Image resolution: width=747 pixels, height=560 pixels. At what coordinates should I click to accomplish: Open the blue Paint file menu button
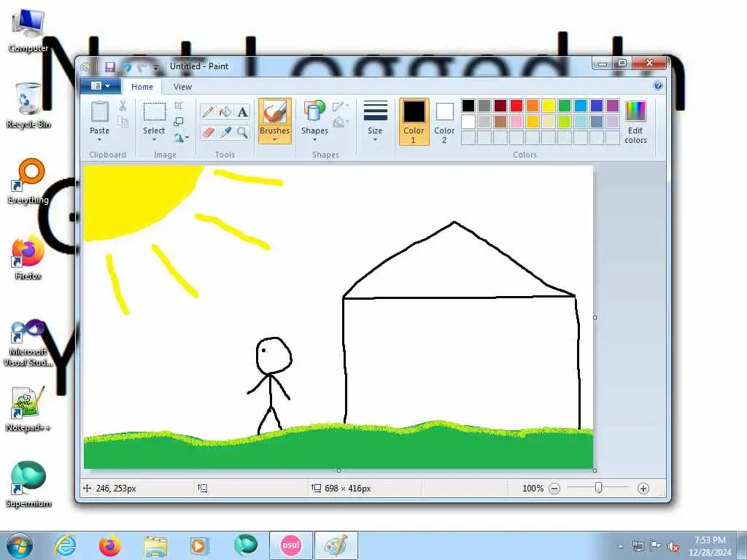coord(101,86)
